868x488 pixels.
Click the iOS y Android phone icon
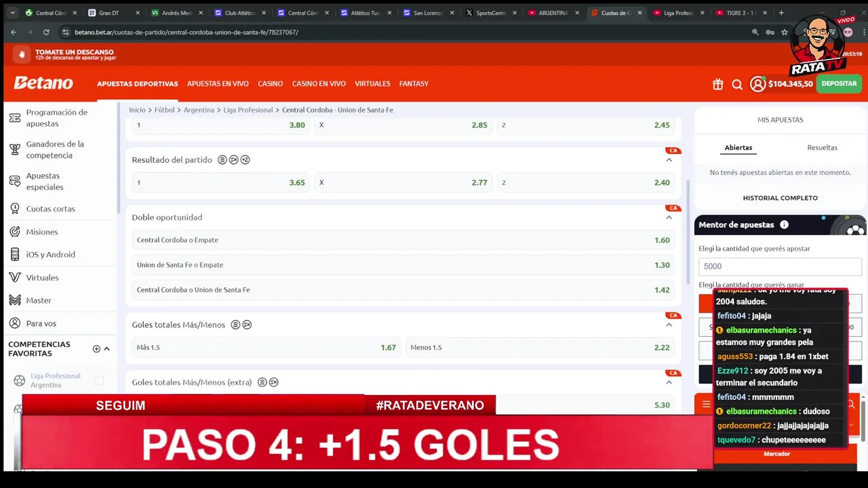click(x=15, y=254)
